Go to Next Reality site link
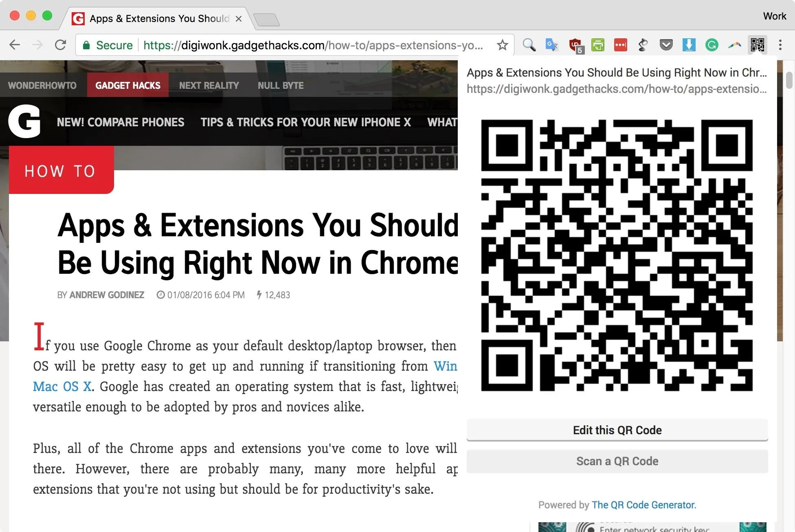The image size is (795, 532). tap(209, 86)
